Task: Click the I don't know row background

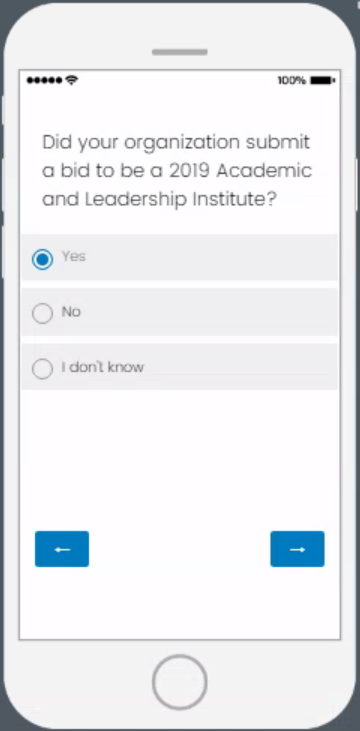Action: (x=180, y=367)
